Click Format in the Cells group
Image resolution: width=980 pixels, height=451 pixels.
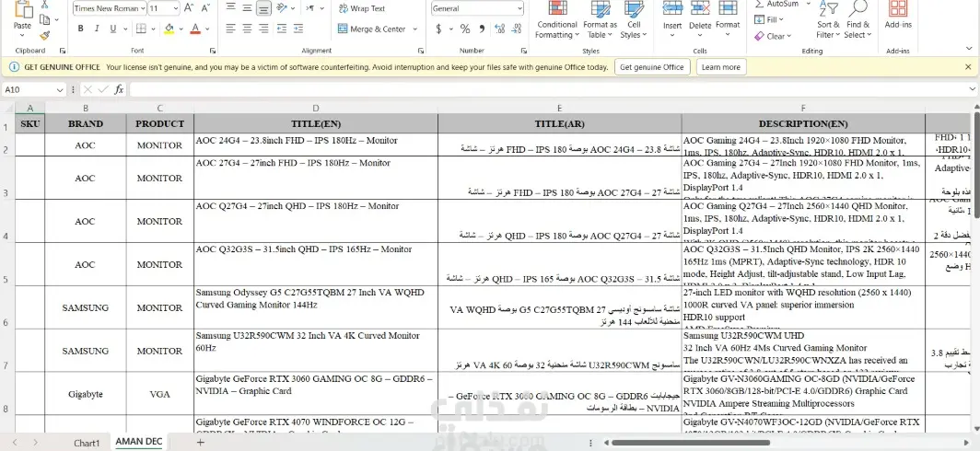coord(728,18)
